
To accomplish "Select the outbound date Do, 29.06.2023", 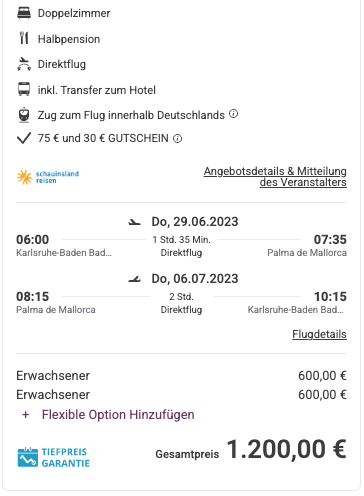I will [195, 222].
